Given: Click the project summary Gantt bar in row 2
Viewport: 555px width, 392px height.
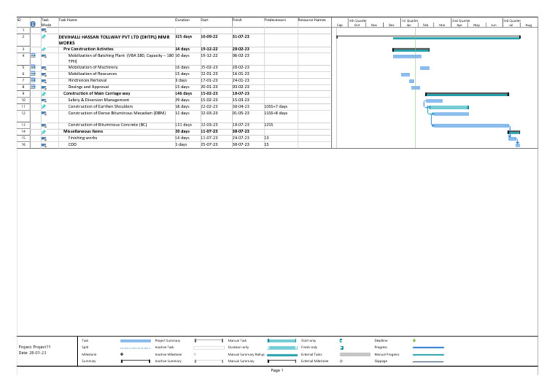Looking at the screenshot, I should (x=429, y=37).
